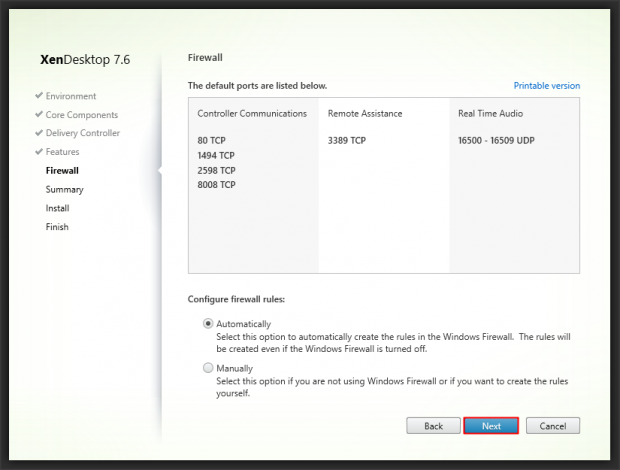Screen dimensions: 620x470
Task: Click the Delivery Controller checkmark icon
Action: (x=39, y=132)
